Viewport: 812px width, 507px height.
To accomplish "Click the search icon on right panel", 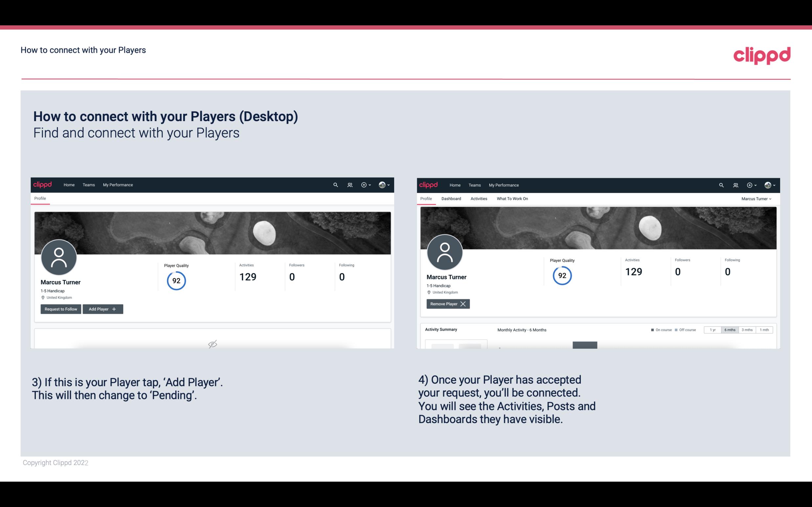I will [x=721, y=185].
